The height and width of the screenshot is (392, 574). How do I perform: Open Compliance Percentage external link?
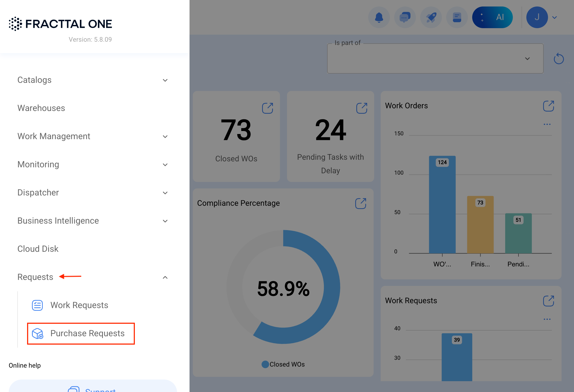coord(361,204)
